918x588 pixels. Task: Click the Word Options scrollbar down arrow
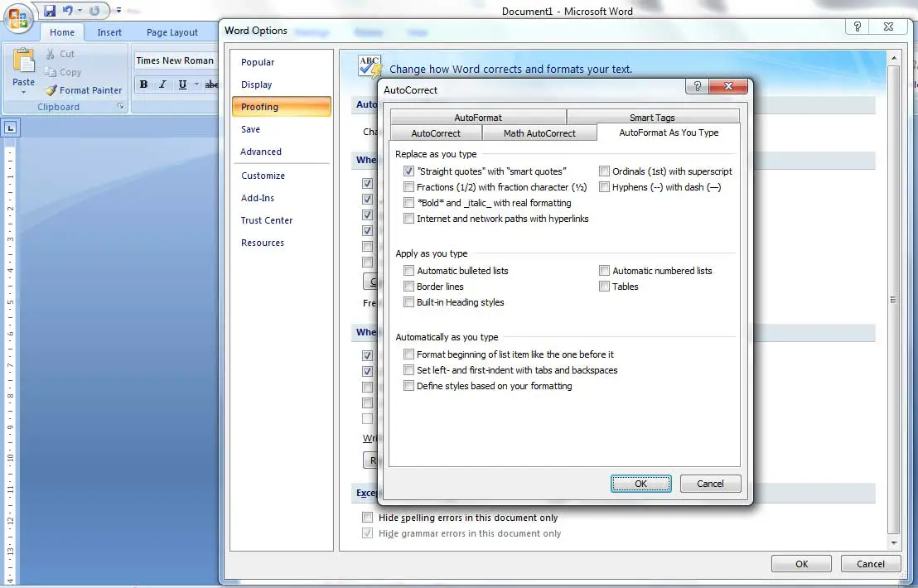tap(893, 543)
